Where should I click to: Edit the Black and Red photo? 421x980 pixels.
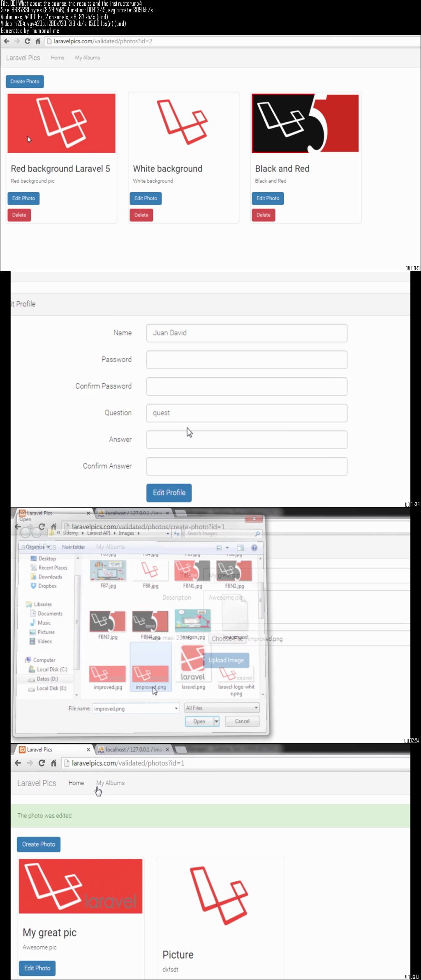pos(268,198)
